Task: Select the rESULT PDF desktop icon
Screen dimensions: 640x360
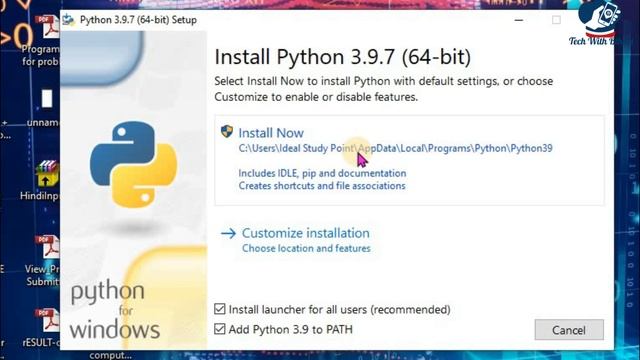Action: click(47, 320)
